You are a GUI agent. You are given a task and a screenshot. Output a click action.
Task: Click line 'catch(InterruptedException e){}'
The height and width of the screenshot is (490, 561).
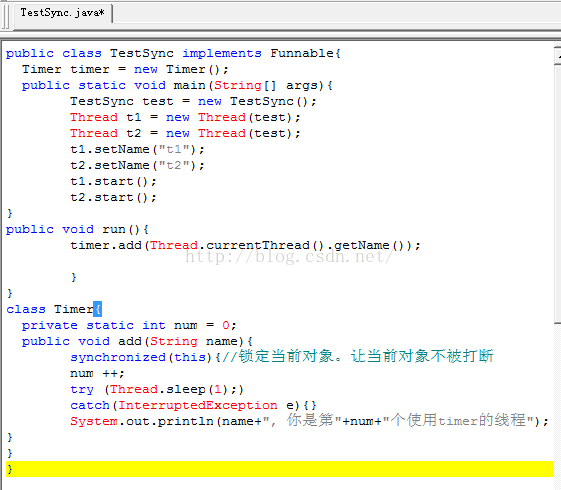coord(193,406)
